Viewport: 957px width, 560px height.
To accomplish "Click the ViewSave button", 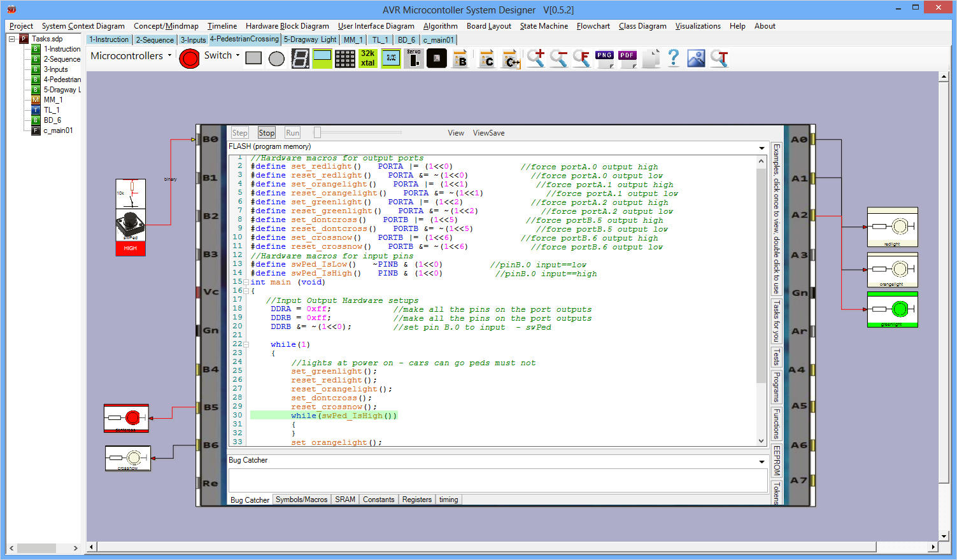I will 488,133.
